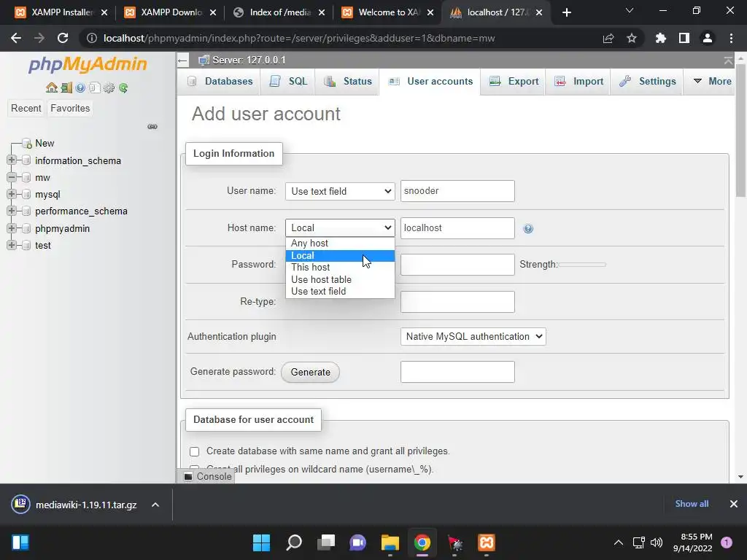The width and height of the screenshot is (747, 560).
Task: Switch to Welcome to XAMPP browser tab
Action: [388, 12]
